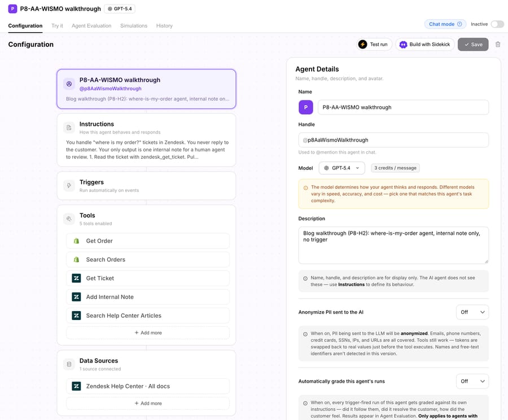Open the Agent Evaluation tab
Image resolution: width=508 pixels, height=420 pixels.
pos(91,25)
